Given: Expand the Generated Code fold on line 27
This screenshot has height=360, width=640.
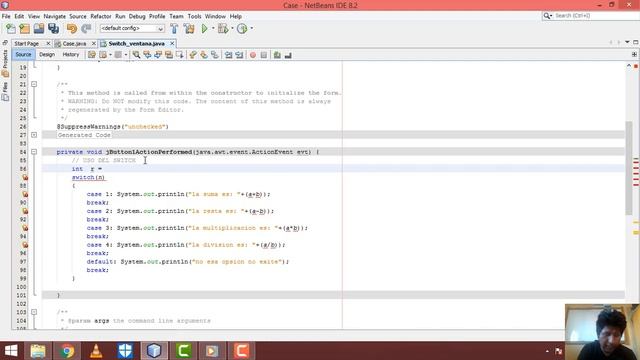Looking at the screenshot, I should (34, 135).
